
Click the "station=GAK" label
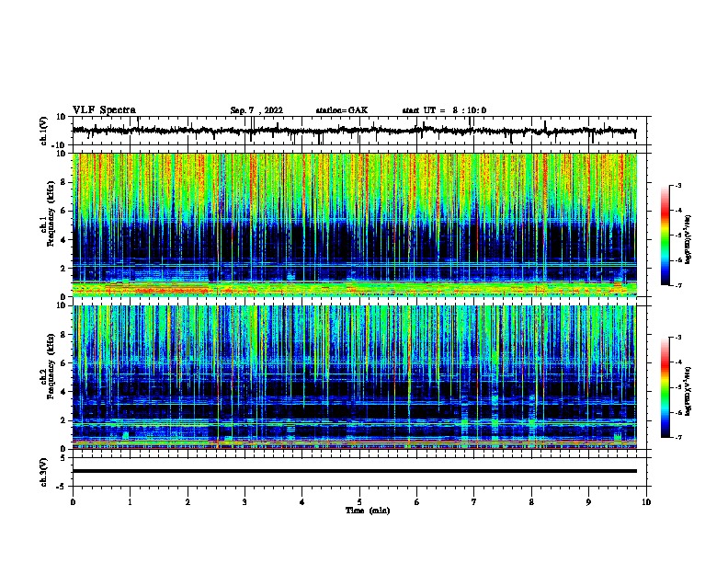coord(342,110)
